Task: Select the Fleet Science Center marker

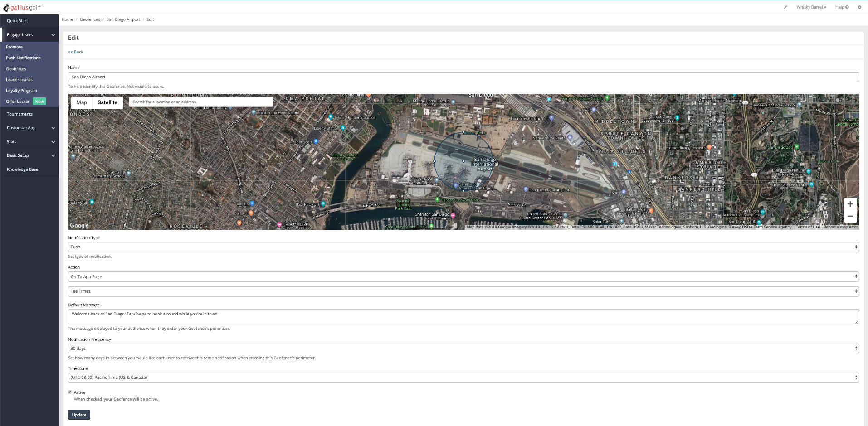Action: [x=811, y=184]
